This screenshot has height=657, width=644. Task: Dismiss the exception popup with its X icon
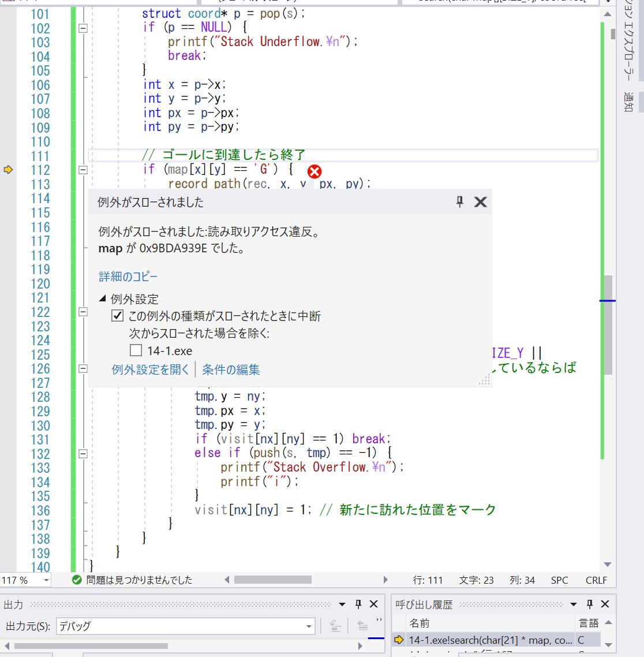click(480, 201)
